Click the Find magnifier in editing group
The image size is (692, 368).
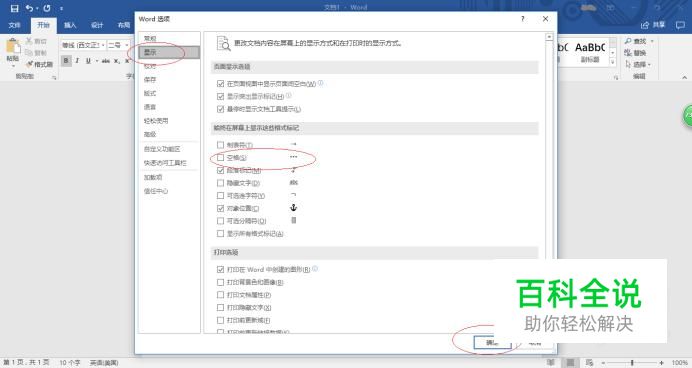[x=628, y=41]
